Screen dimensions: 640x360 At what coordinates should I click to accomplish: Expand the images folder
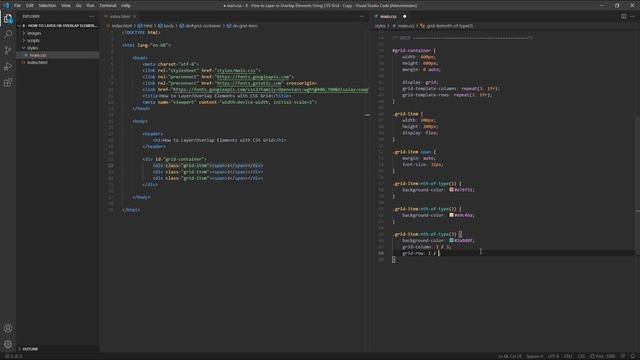(x=34, y=33)
